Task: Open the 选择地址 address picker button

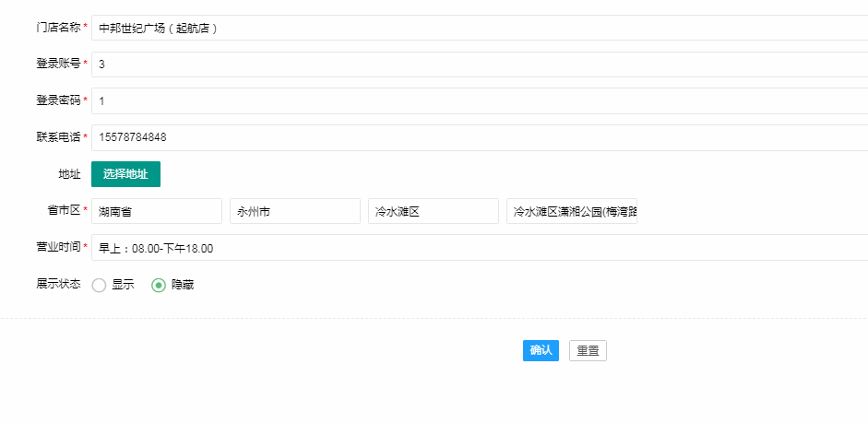Action: point(125,174)
